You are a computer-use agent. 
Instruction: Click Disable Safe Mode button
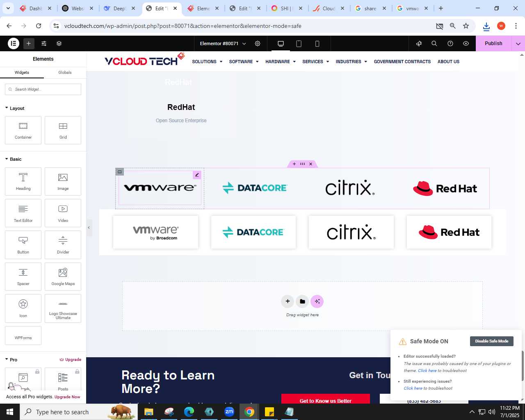(491, 341)
